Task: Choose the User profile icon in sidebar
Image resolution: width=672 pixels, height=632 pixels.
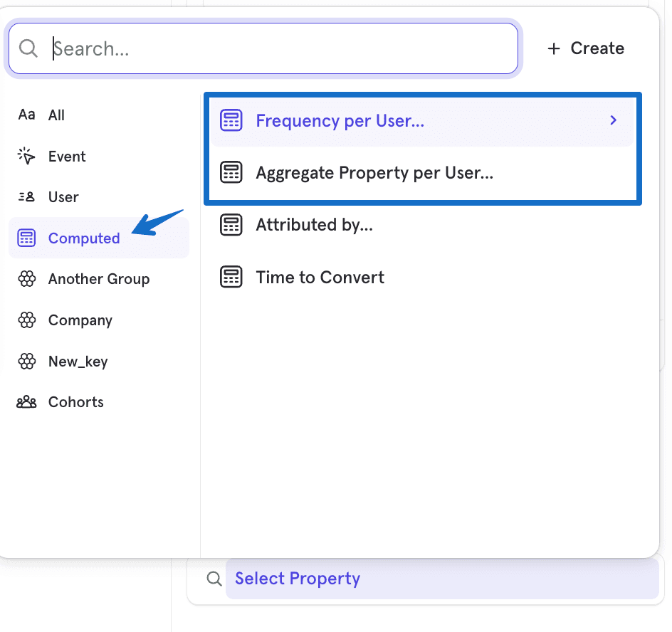Action: [x=26, y=197]
